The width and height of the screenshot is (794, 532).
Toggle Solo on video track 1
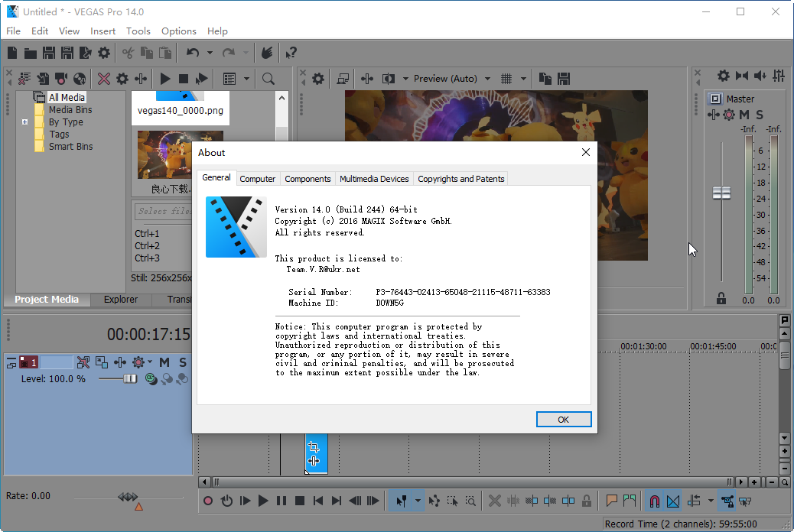pos(183,362)
